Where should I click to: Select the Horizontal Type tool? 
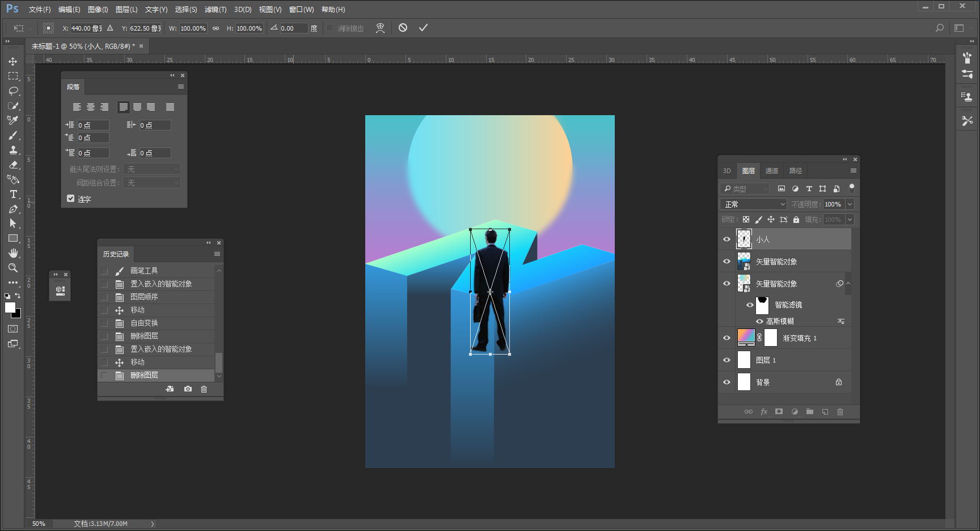click(x=13, y=194)
